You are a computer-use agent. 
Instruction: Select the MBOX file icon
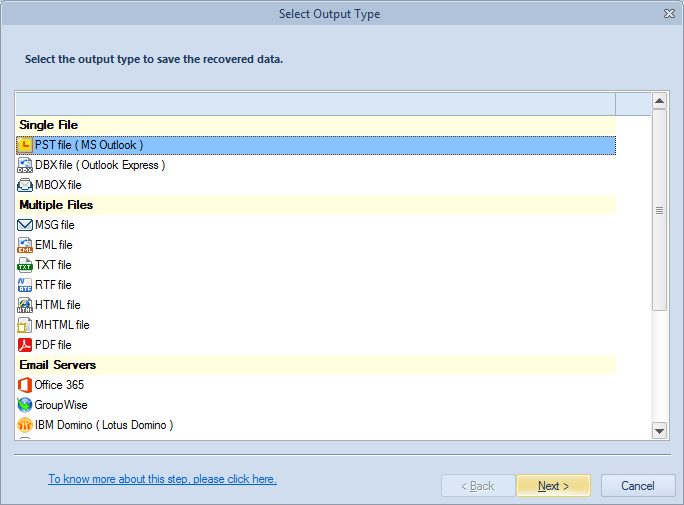25,185
